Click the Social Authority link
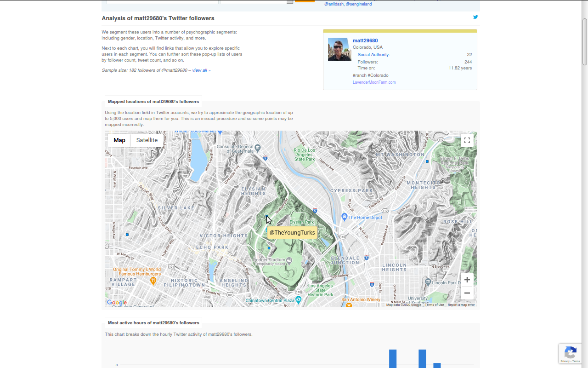This screenshot has width=588, height=368. point(373,55)
